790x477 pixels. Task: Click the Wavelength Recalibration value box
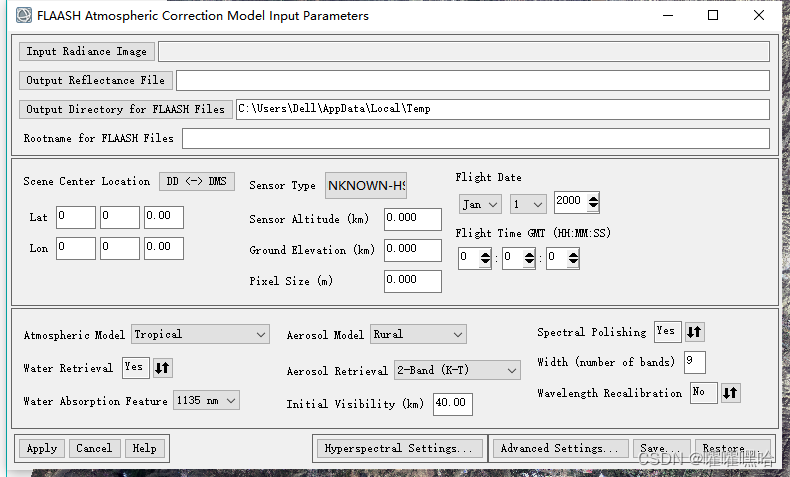(x=703, y=393)
